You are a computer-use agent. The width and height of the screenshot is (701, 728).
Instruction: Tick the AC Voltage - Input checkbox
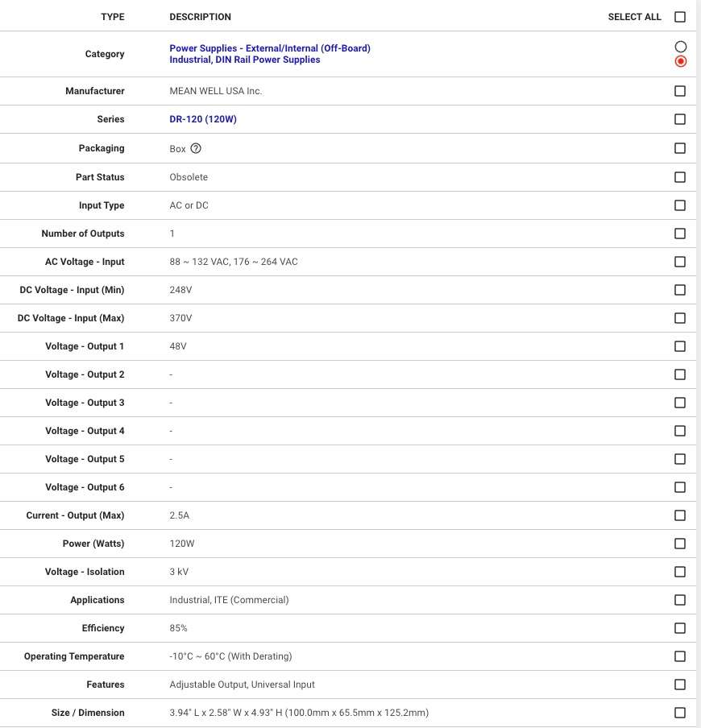click(x=680, y=262)
